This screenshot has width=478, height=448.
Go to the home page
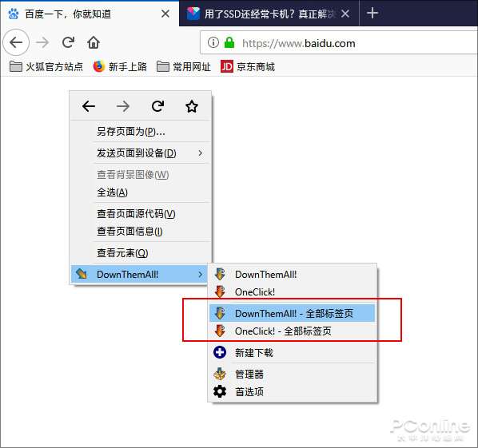94,42
